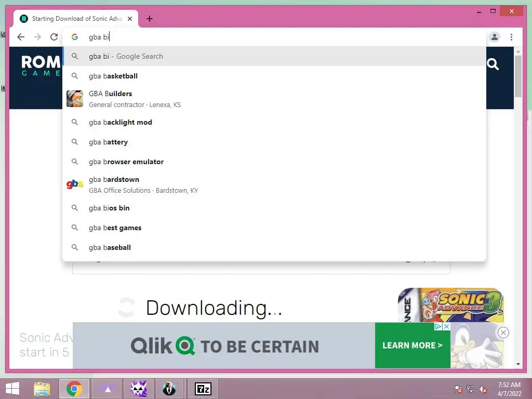Click the network tray icon
This screenshot has width=532, height=399.
coord(470,389)
